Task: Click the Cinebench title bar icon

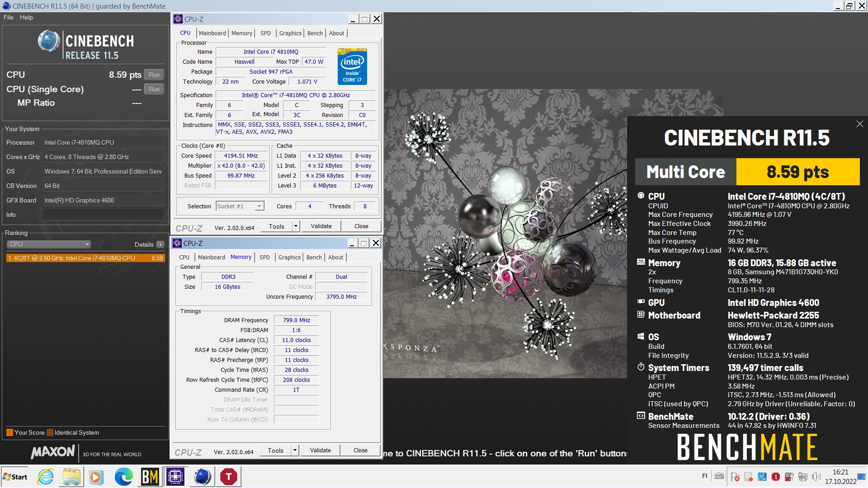Action: 6,6
